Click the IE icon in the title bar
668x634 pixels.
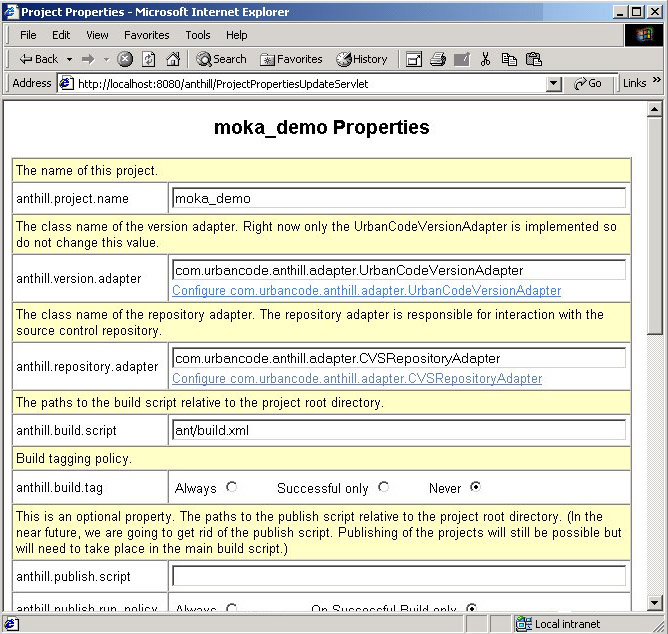(11, 12)
